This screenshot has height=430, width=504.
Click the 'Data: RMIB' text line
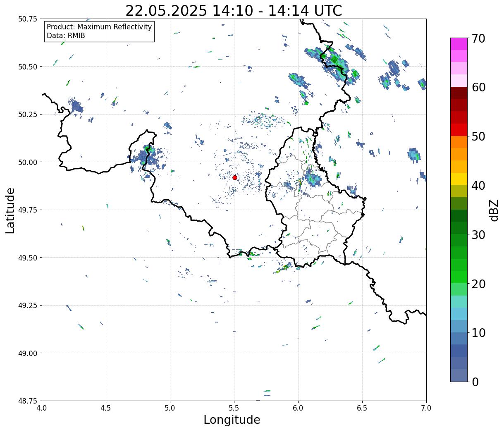(66, 36)
